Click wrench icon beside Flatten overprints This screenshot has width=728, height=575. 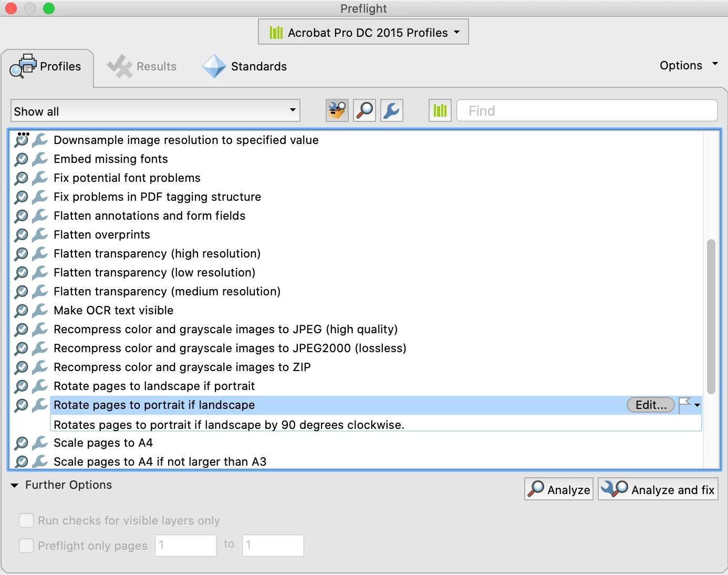40,234
